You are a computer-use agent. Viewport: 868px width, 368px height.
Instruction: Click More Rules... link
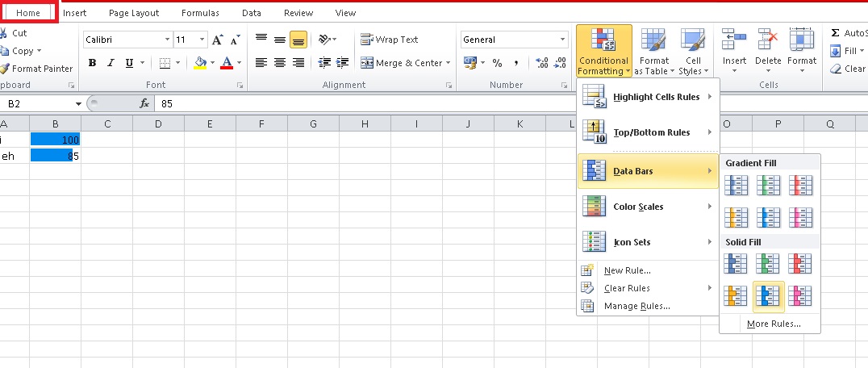pos(774,324)
